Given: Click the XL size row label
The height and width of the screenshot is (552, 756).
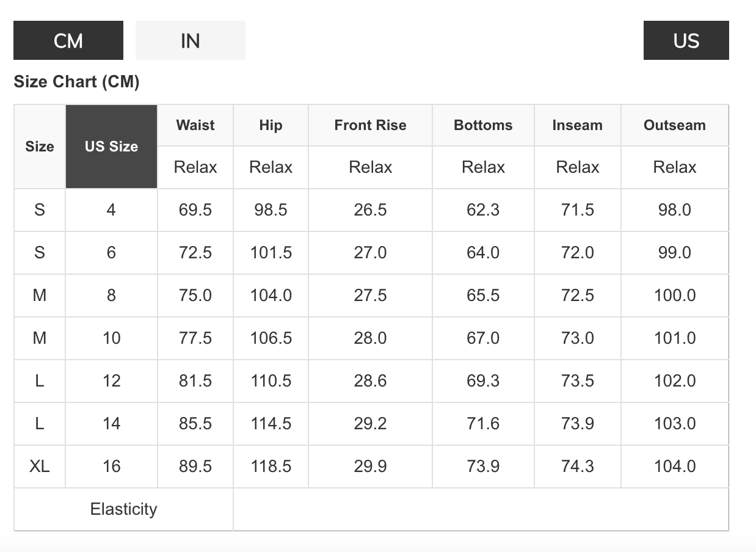Looking at the screenshot, I should [40, 467].
